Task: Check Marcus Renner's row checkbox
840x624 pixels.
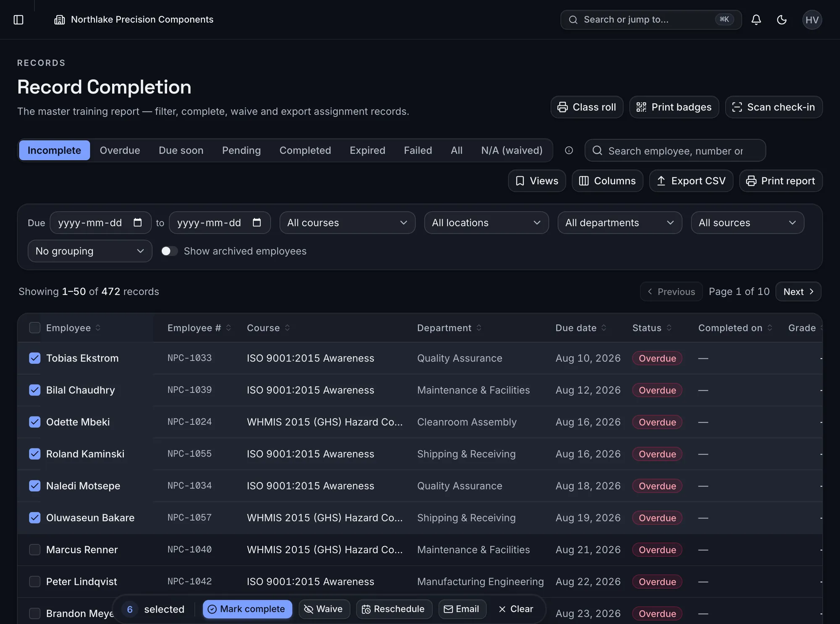Action: [x=34, y=550]
